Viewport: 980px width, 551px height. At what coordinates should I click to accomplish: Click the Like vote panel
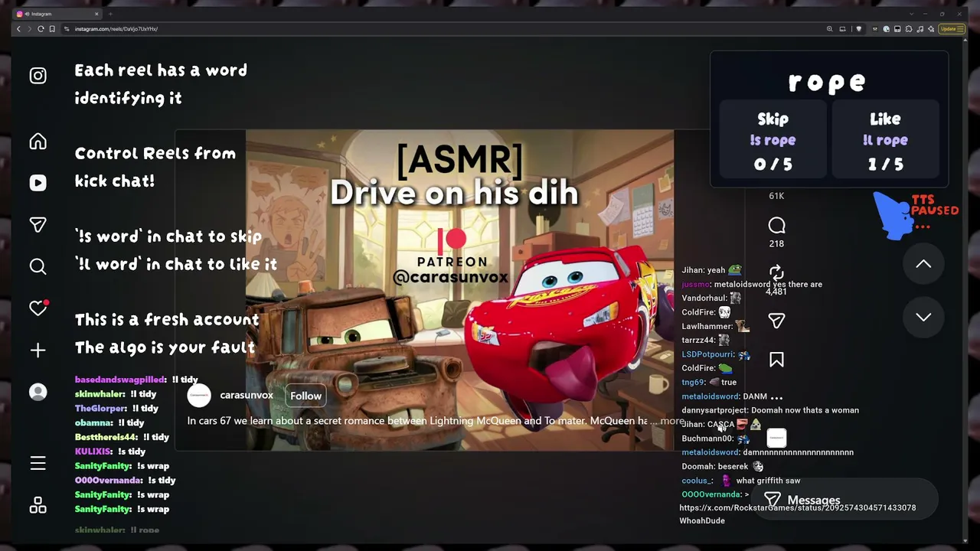coord(885,141)
